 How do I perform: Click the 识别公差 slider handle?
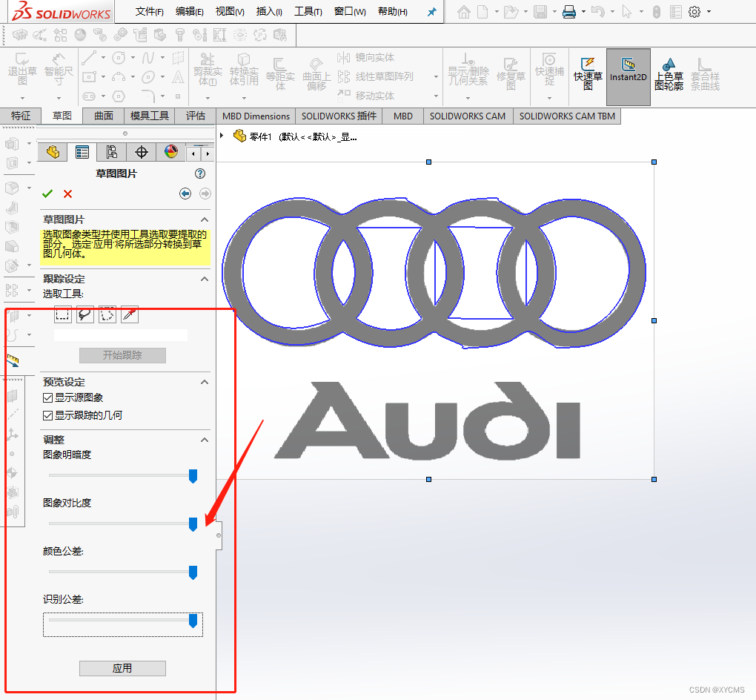click(193, 621)
